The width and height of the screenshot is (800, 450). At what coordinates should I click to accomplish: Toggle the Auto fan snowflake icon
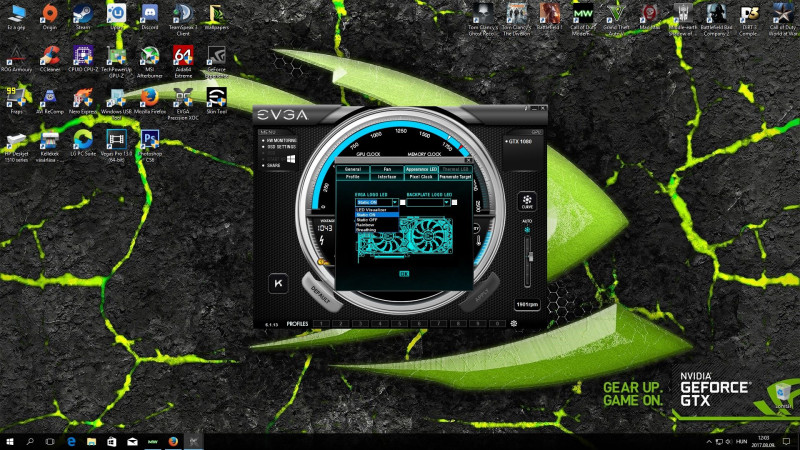(527, 230)
